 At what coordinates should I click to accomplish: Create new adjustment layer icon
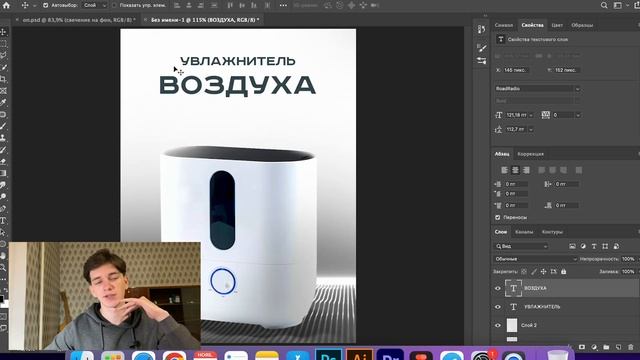coord(594,347)
